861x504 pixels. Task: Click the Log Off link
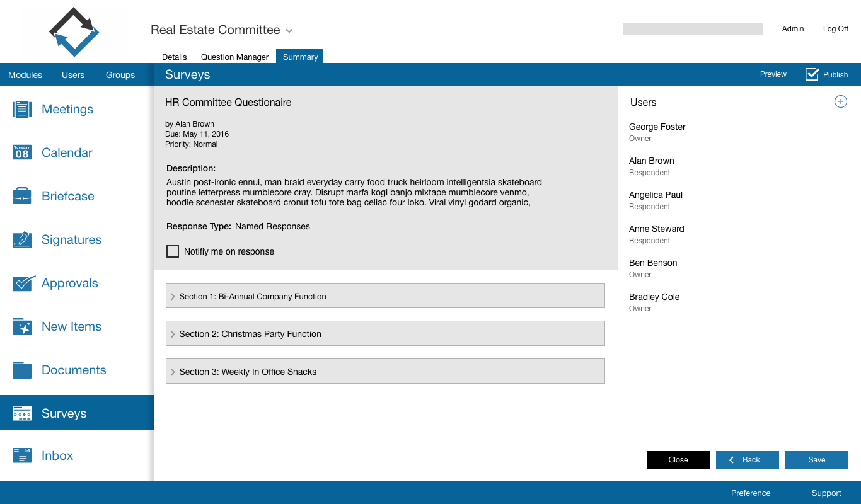pos(836,29)
